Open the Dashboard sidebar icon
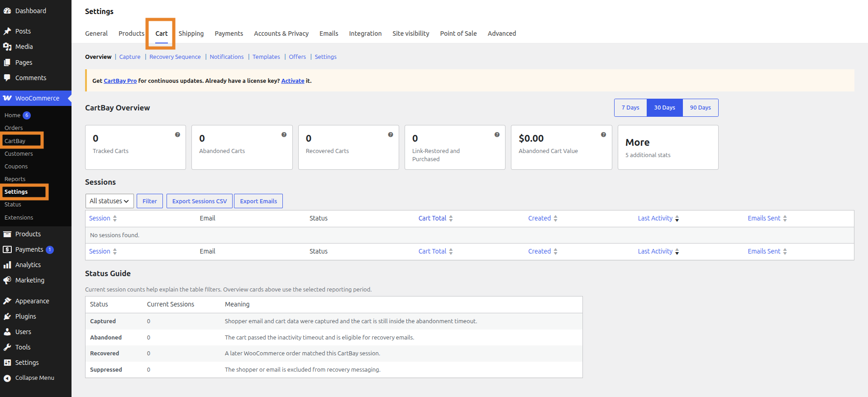Screen dimensions: 868x397 point(7,11)
